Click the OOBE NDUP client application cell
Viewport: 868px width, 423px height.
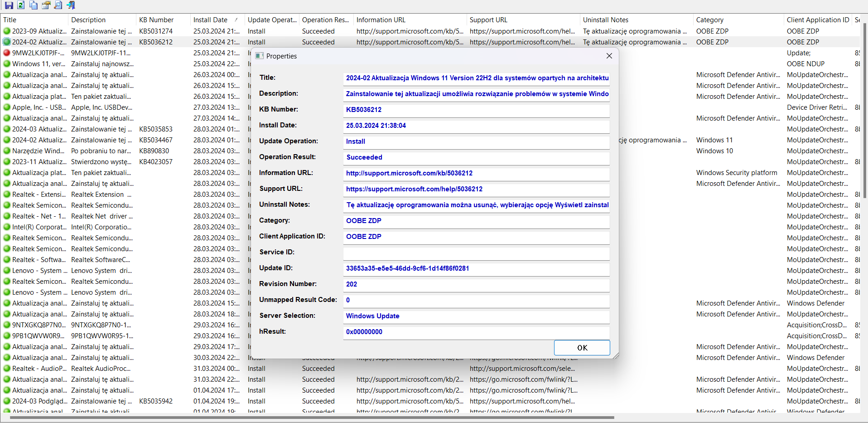tap(805, 64)
